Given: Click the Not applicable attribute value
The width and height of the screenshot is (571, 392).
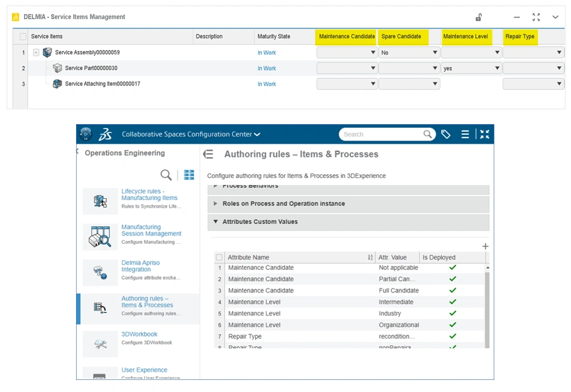Looking at the screenshot, I should point(399,267).
